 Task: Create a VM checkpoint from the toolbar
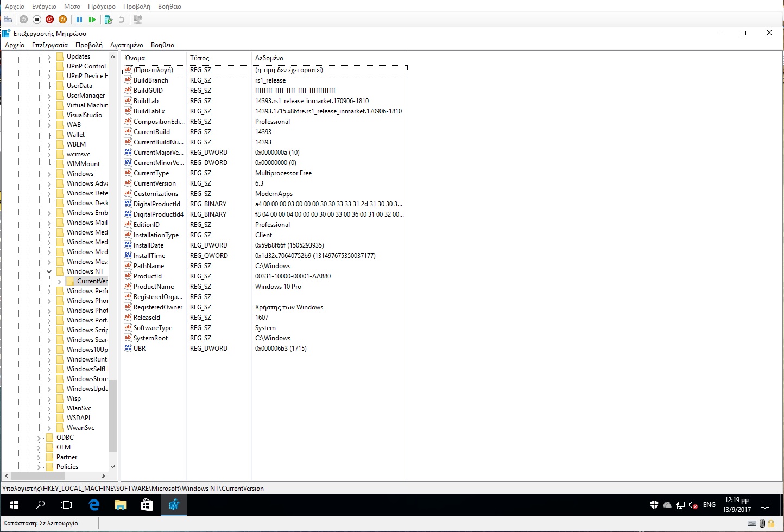point(109,20)
